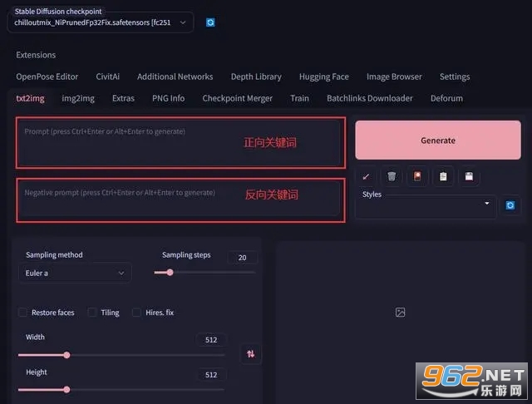Open the Styles dropdown

tap(426, 207)
